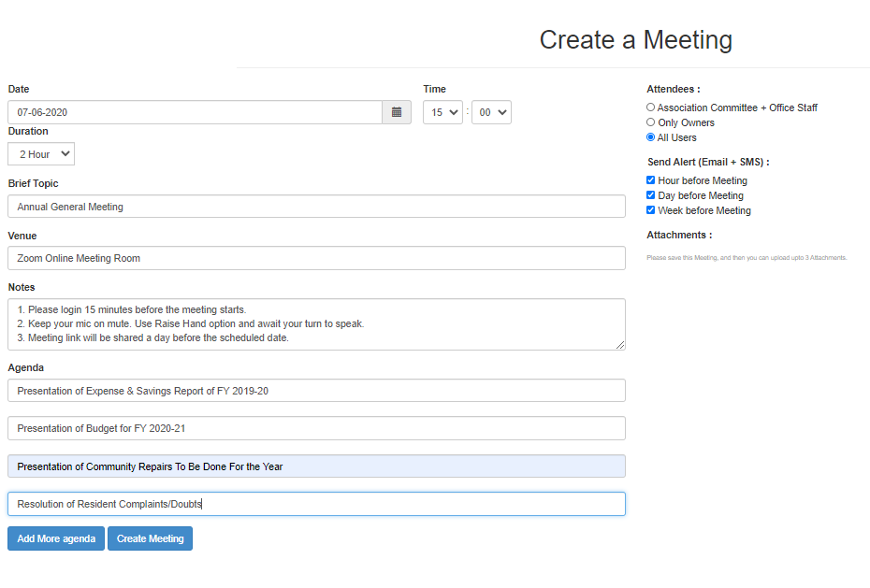The width and height of the screenshot is (870, 588).
Task: Click the Create Meeting button
Action: coord(150,538)
